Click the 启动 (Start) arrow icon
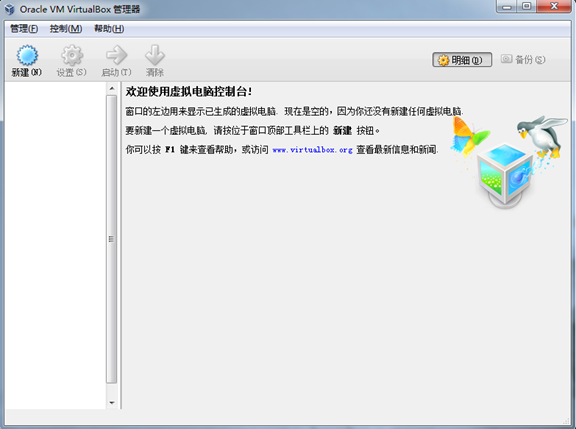This screenshot has height=429, width=576. (116, 55)
